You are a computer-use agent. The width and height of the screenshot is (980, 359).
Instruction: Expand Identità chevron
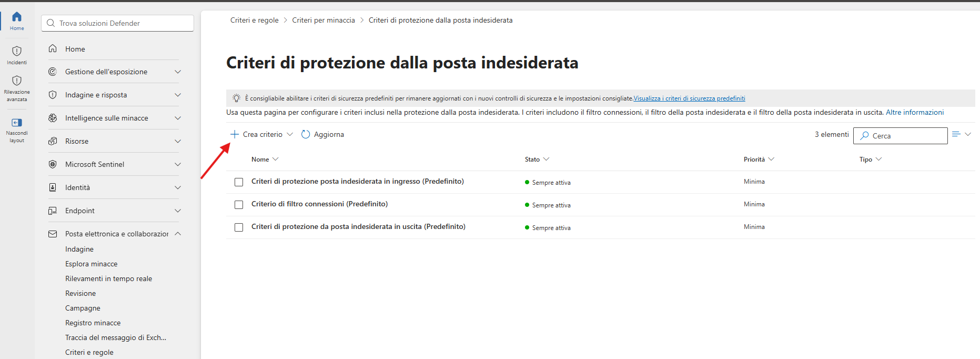178,187
